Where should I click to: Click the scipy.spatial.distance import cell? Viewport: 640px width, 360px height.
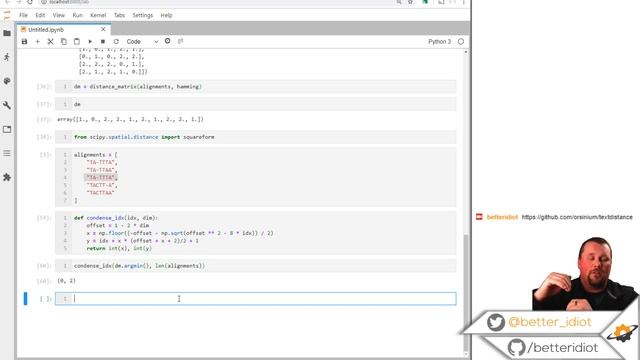coord(256,137)
